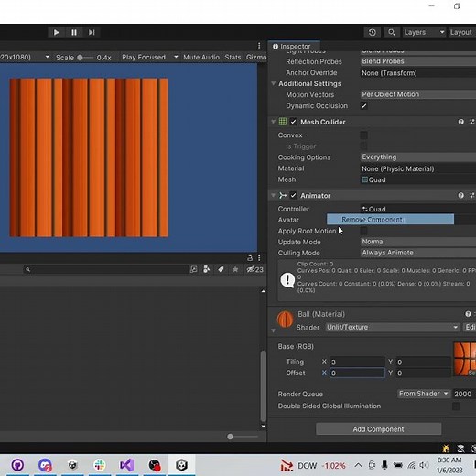Click the Animator component icon
Viewport: 476px width, 476px height.
(283, 196)
